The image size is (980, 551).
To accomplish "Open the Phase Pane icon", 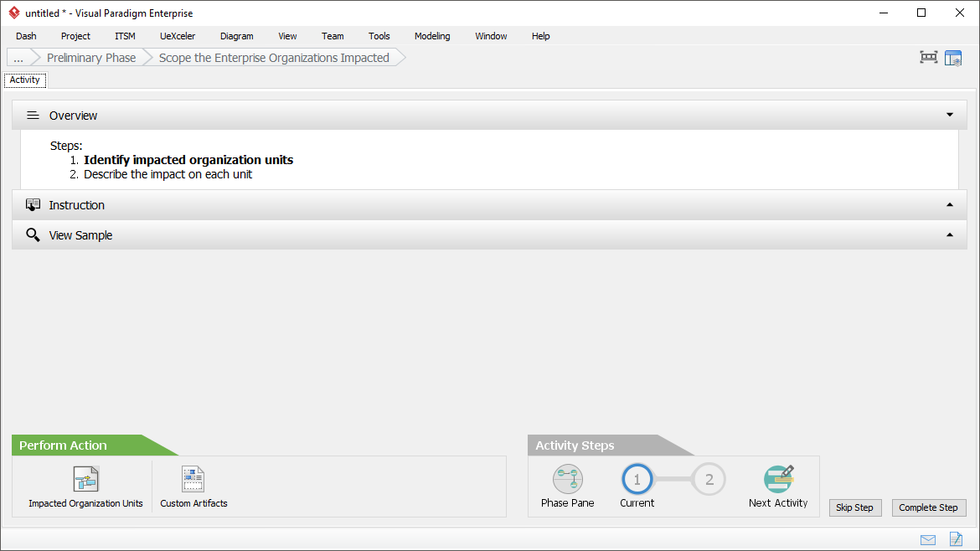I will tap(568, 479).
